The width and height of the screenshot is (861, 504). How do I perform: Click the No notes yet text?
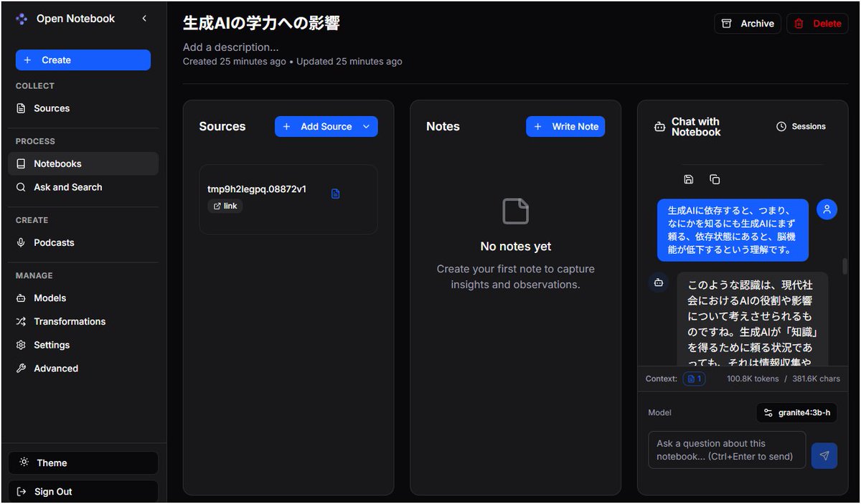(516, 247)
